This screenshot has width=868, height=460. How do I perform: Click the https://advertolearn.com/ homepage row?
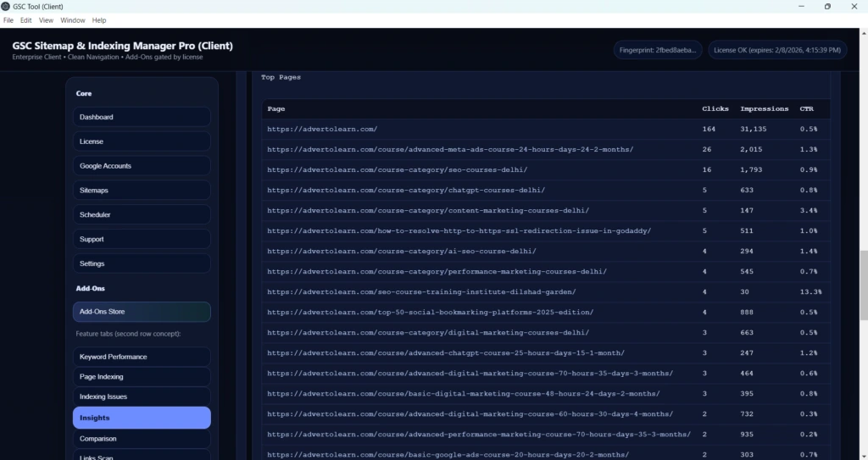(546, 129)
